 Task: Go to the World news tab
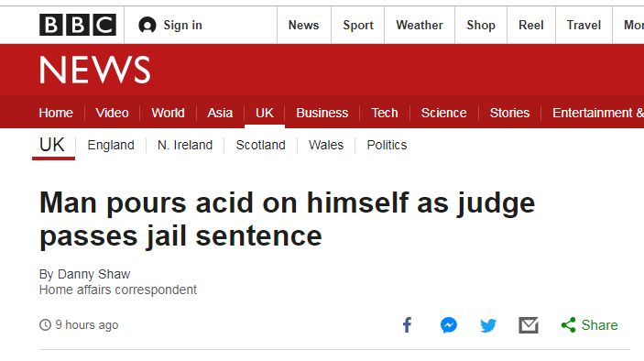click(x=168, y=113)
